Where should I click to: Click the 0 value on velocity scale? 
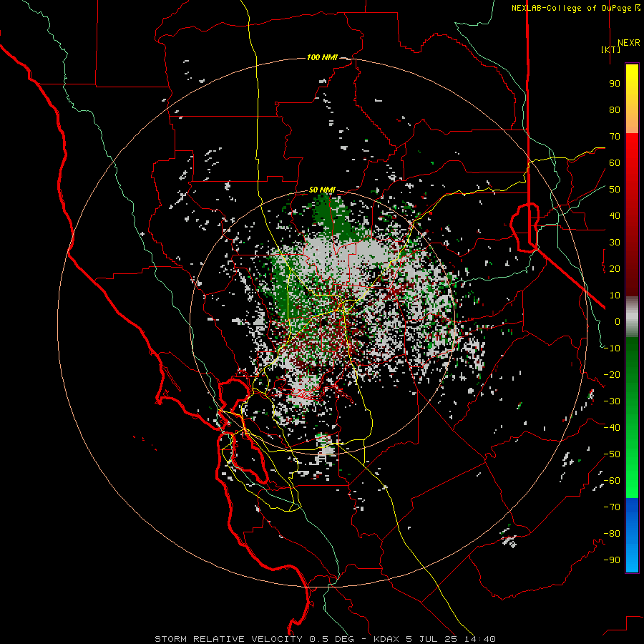618,321
